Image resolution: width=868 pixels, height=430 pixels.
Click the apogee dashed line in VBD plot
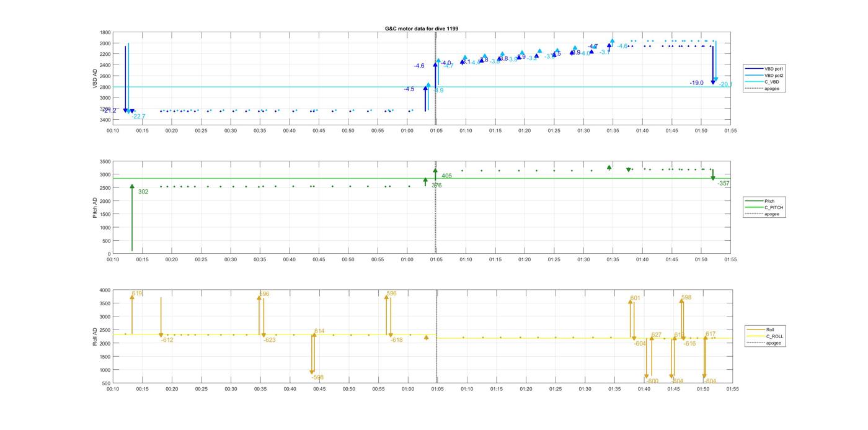click(436, 79)
